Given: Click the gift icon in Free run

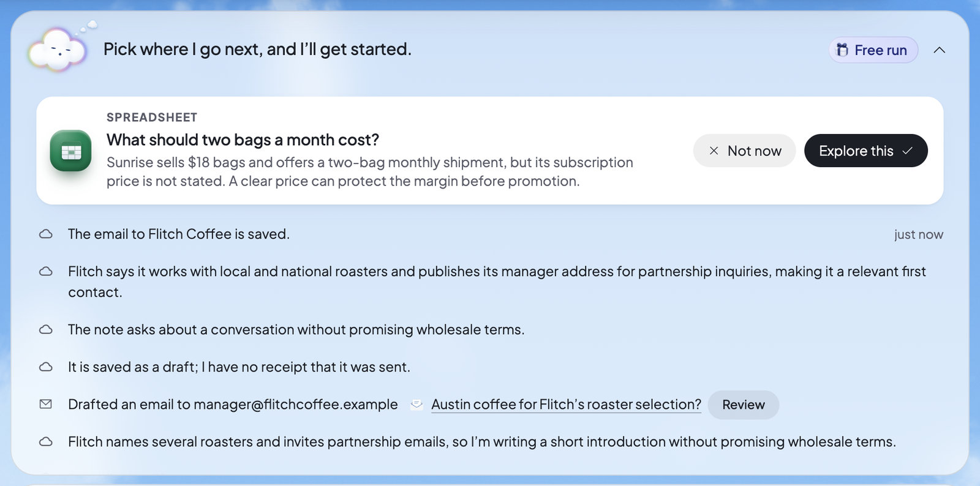Looking at the screenshot, I should tap(842, 50).
